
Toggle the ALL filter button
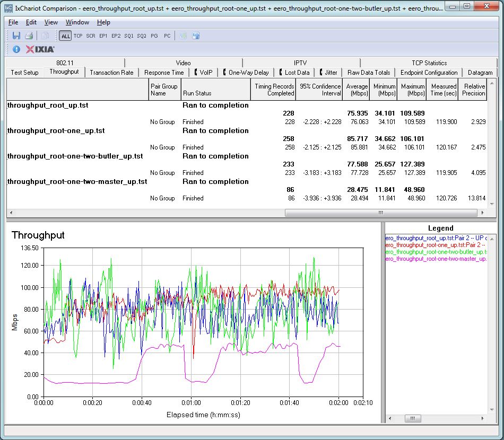pyautogui.click(x=65, y=36)
